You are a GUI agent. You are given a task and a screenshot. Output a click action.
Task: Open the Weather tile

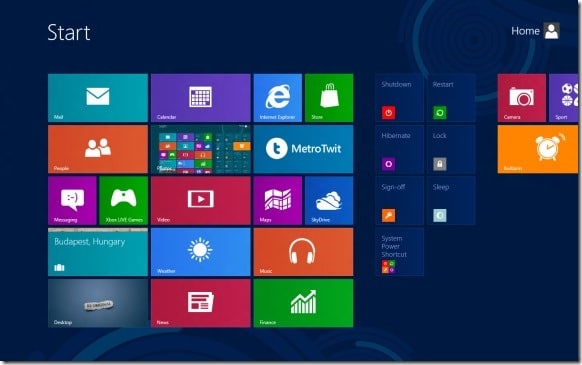pos(201,252)
